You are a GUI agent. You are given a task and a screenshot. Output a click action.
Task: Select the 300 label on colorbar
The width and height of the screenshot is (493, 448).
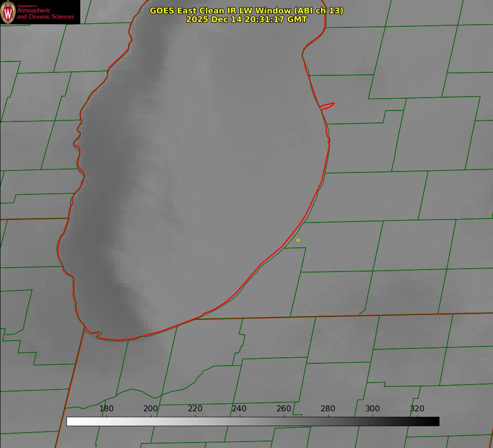point(373,409)
